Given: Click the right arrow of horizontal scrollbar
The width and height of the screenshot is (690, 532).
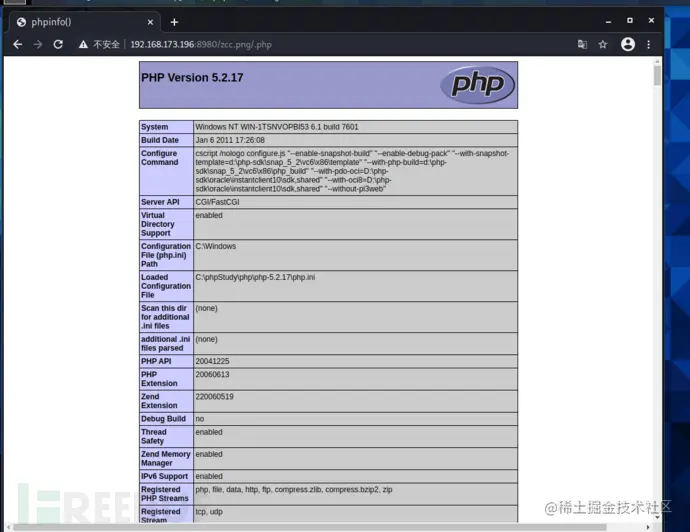Looking at the screenshot, I should click(648, 527).
